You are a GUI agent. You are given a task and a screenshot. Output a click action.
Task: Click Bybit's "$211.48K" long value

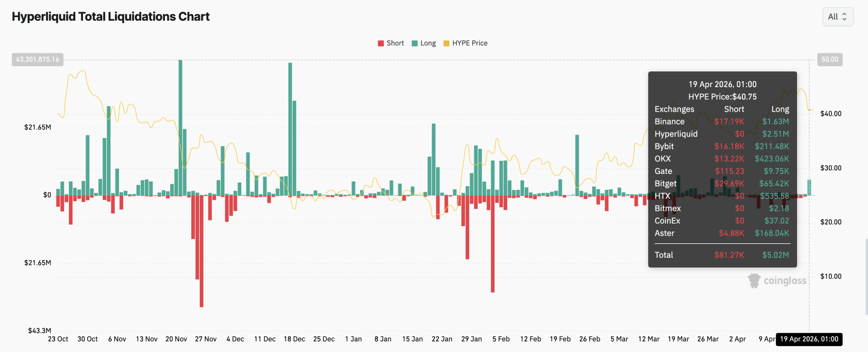click(x=772, y=146)
